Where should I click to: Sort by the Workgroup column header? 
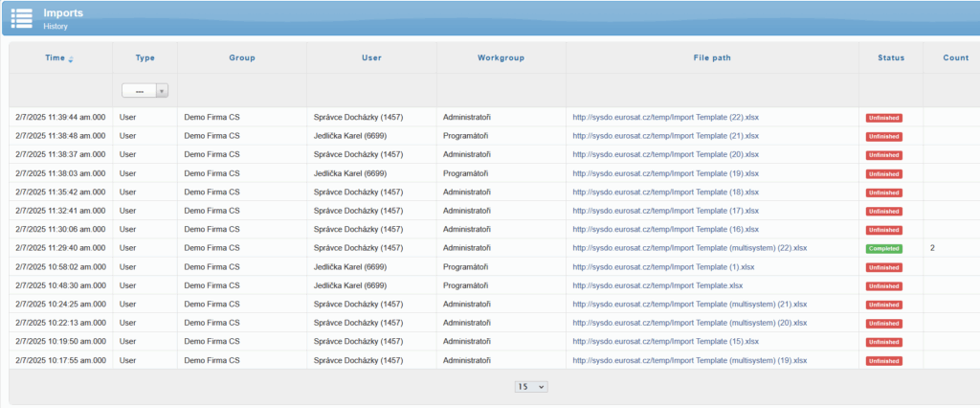coord(501,58)
